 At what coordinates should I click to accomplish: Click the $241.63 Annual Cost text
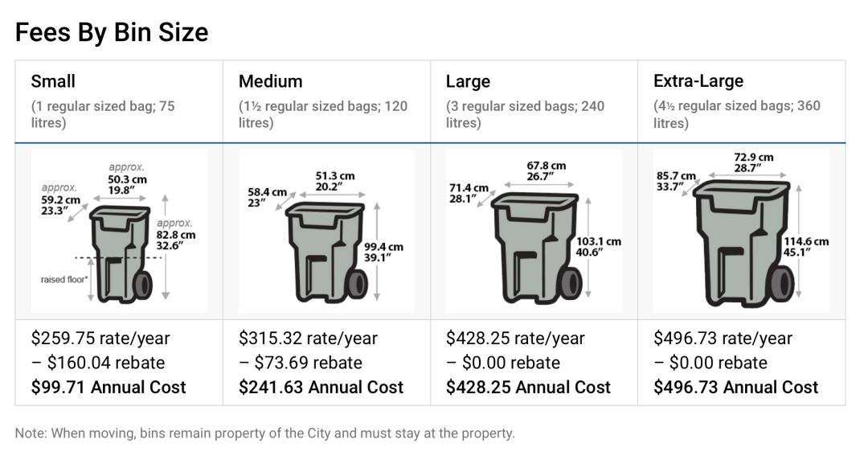321,387
